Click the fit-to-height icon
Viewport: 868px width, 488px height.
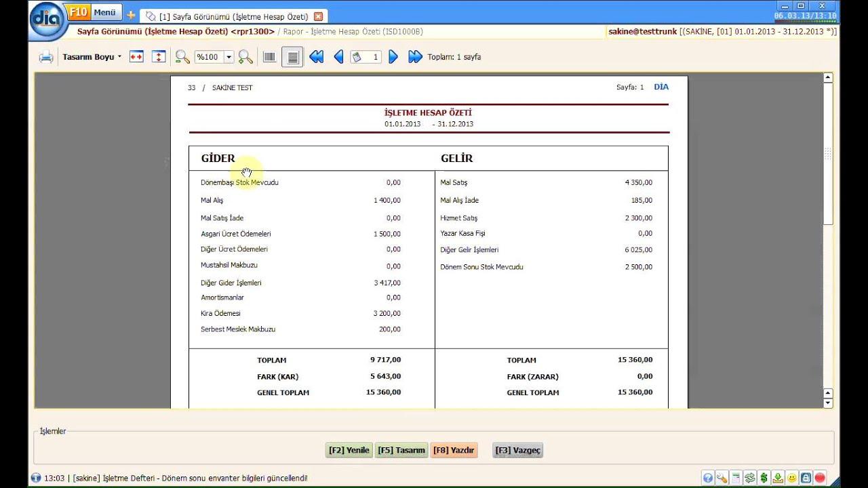(x=158, y=57)
